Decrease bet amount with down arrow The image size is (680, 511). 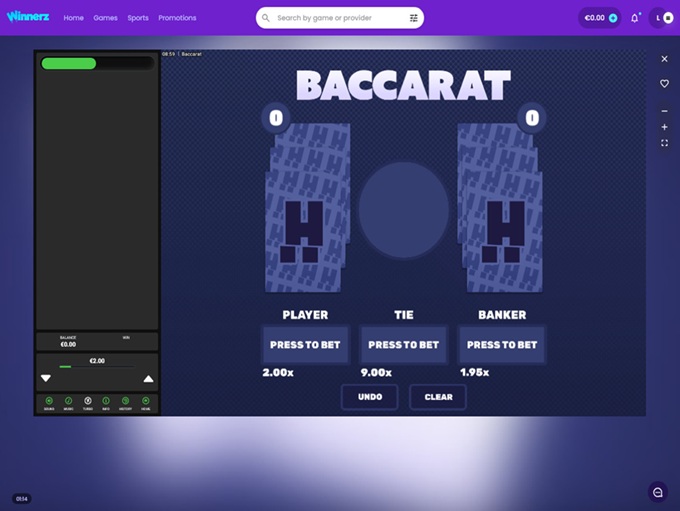(45, 378)
